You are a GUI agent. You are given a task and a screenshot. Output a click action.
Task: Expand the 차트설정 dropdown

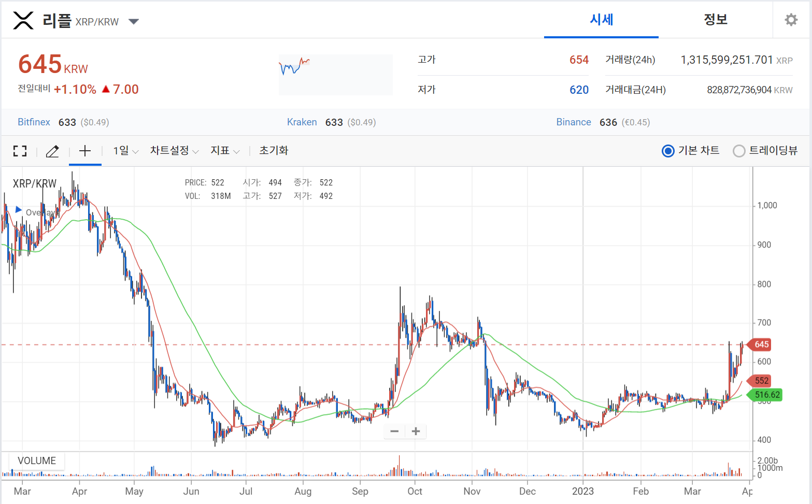point(175,151)
